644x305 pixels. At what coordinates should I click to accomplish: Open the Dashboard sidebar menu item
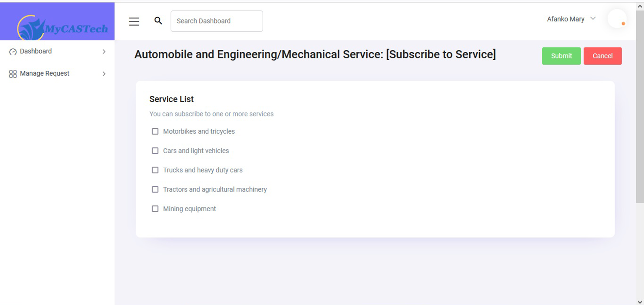[x=36, y=51]
